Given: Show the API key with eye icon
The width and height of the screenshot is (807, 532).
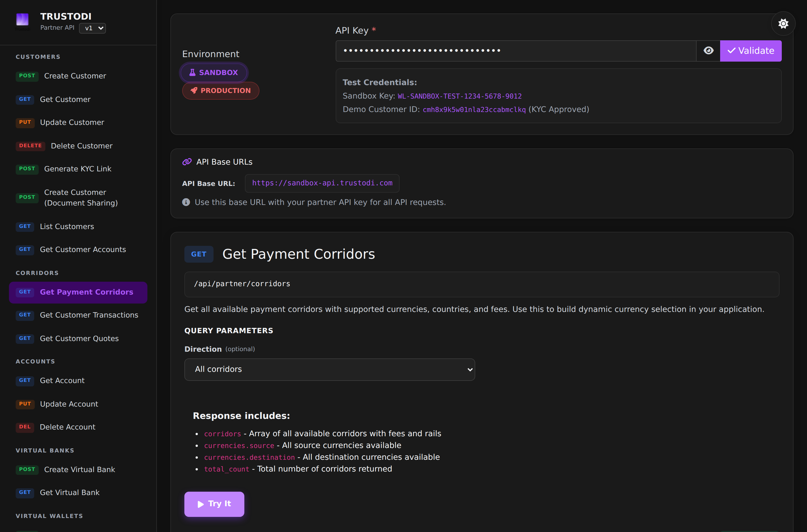Looking at the screenshot, I should (x=708, y=51).
